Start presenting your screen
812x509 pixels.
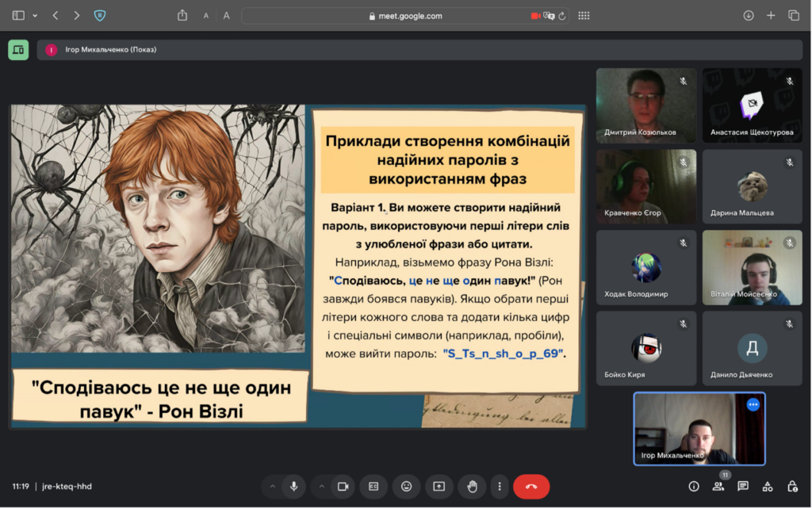click(x=439, y=486)
